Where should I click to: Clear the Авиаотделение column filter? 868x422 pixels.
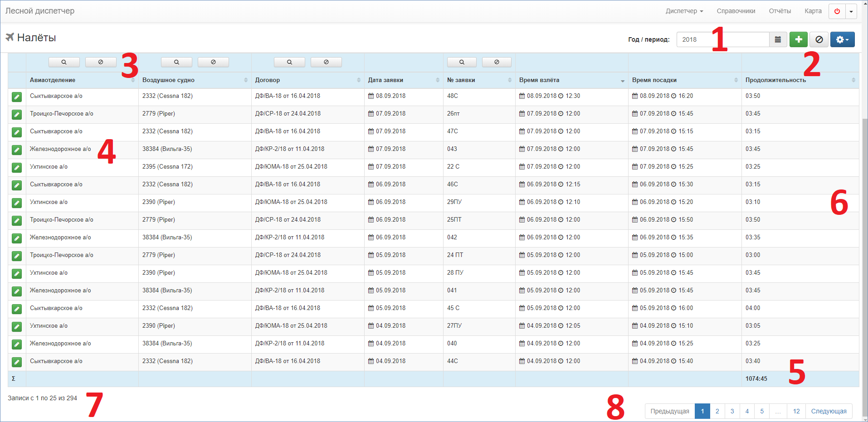[x=101, y=62]
